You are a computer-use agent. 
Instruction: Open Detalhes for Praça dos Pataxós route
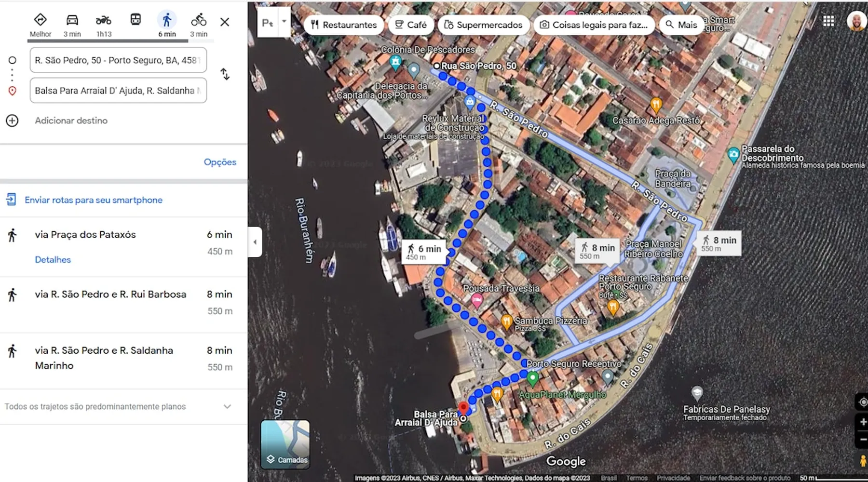[53, 260]
